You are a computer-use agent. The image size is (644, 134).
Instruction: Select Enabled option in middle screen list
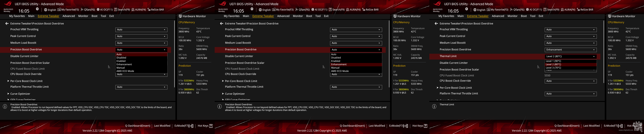point(356,61)
